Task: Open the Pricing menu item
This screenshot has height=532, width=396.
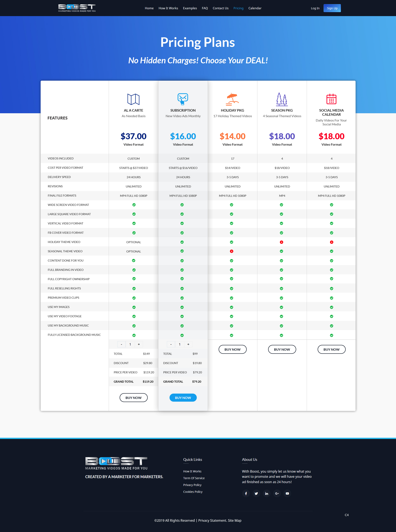Action: (x=238, y=8)
